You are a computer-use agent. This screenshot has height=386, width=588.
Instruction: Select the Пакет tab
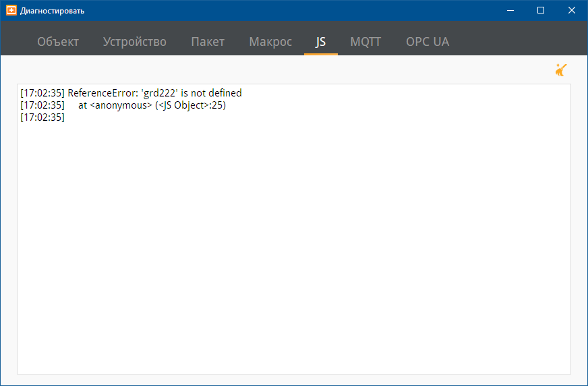click(208, 42)
